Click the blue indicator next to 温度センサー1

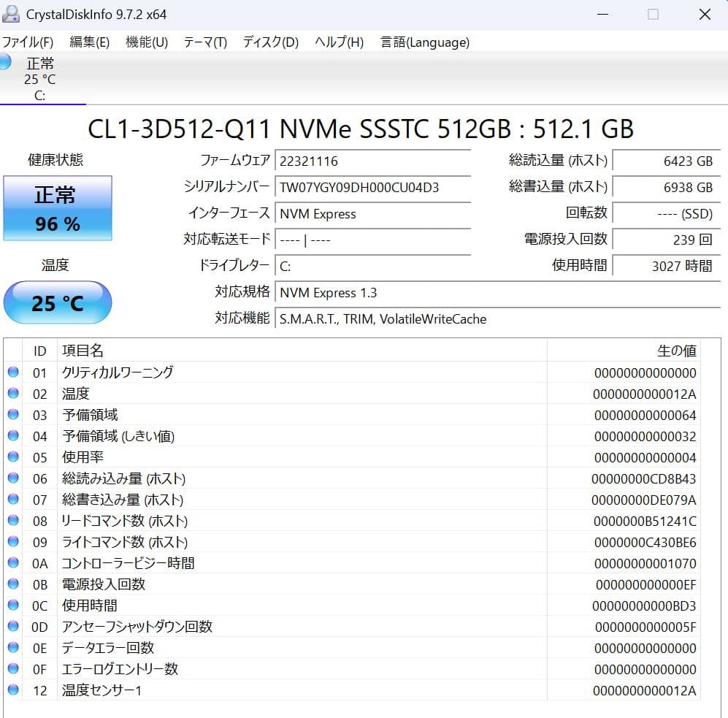coord(14,690)
